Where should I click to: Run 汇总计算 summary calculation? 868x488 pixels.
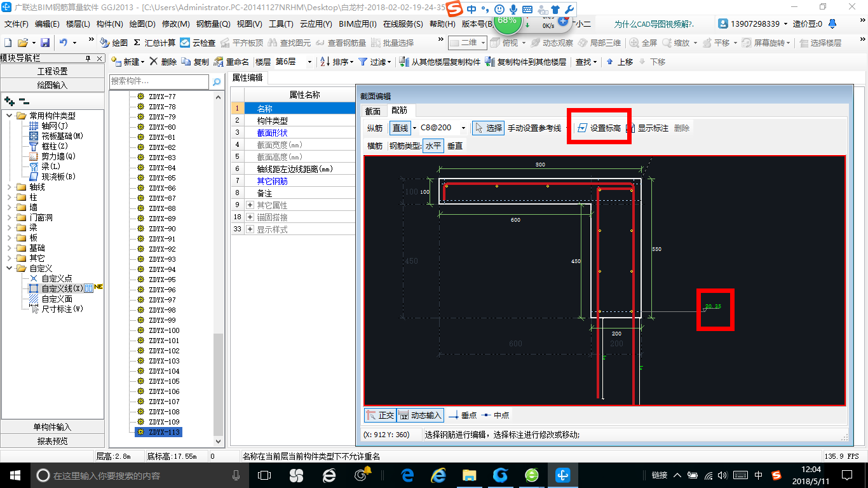[154, 43]
